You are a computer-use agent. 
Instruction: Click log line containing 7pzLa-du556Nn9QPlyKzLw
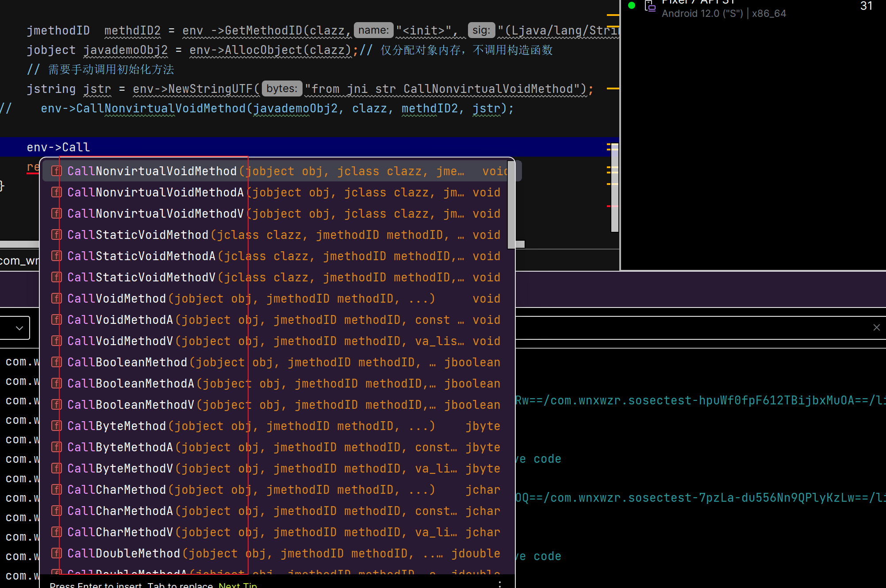click(x=700, y=498)
